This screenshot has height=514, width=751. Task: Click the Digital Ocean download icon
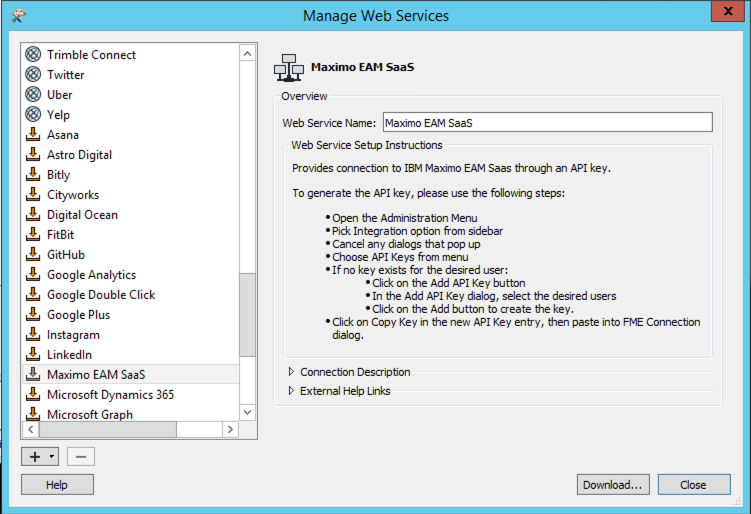point(33,215)
